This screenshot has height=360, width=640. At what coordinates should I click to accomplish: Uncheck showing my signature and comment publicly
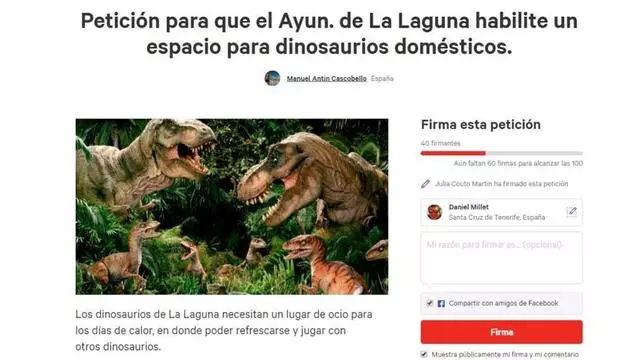click(424, 354)
